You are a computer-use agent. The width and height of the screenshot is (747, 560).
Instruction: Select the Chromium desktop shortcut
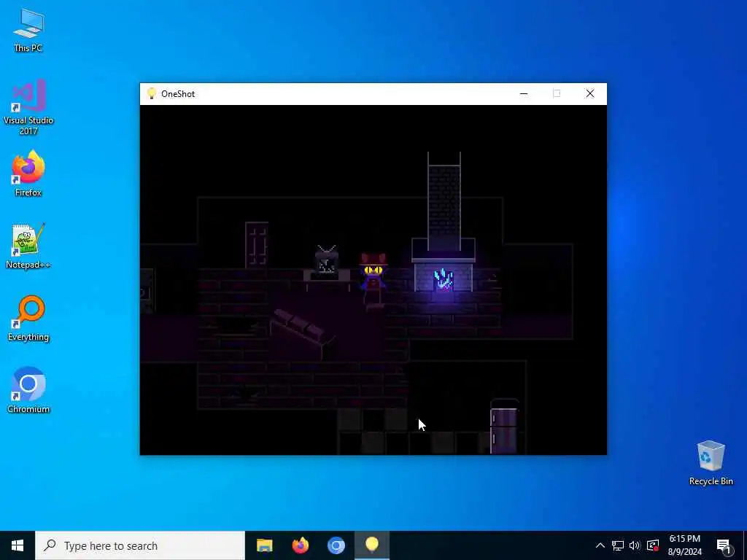click(x=28, y=390)
